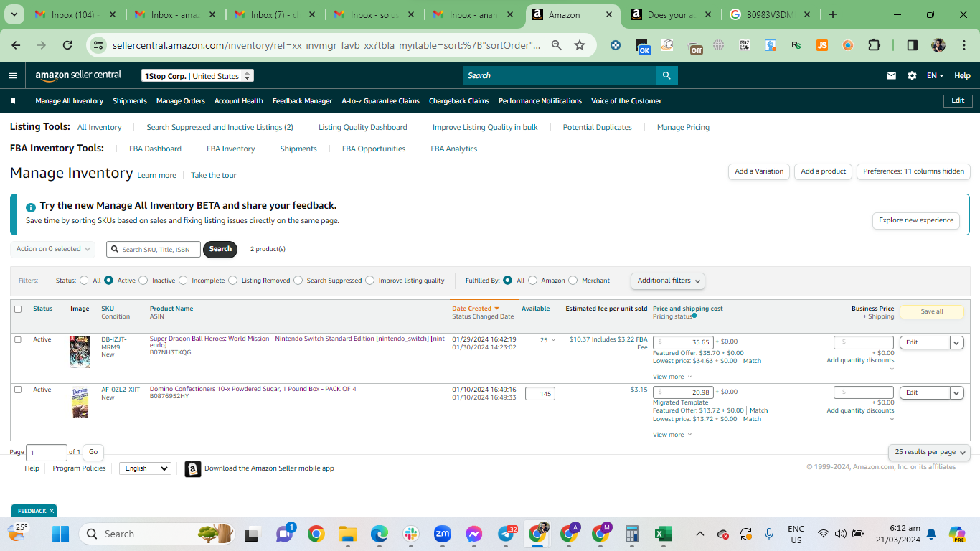Open the Seller Central settings gear
980x551 pixels.
click(912, 75)
